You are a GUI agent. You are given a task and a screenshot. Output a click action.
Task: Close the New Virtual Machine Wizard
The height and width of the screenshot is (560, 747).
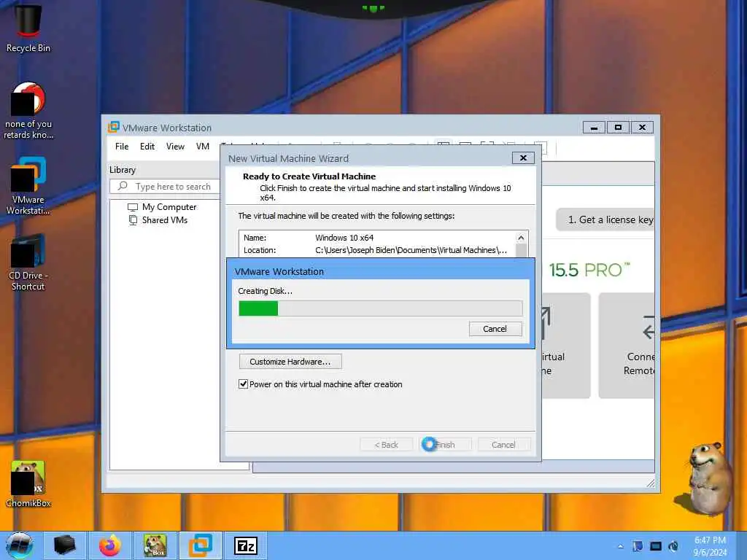pyautogui.click(x=523, y=158)
